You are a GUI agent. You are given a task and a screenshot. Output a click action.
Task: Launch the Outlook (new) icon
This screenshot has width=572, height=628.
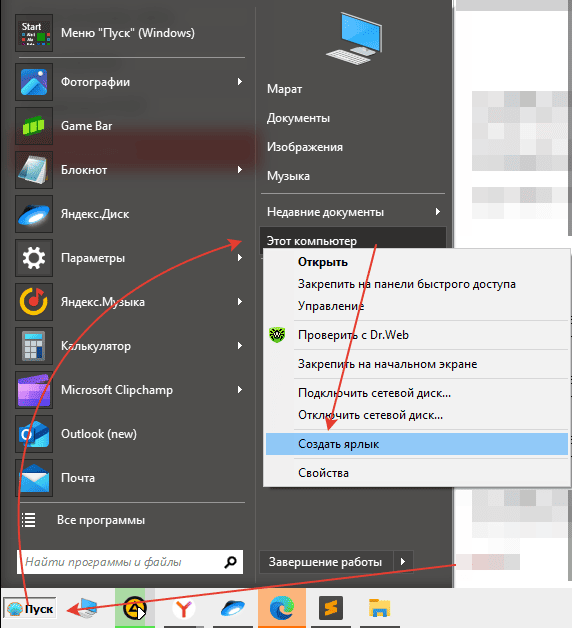coord(34,434)
